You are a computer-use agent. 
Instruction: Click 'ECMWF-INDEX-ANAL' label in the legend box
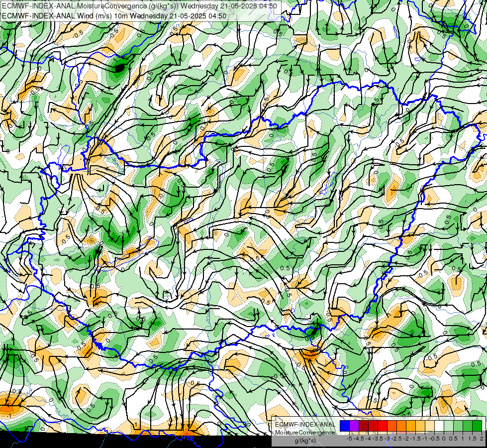coord(305,425)
